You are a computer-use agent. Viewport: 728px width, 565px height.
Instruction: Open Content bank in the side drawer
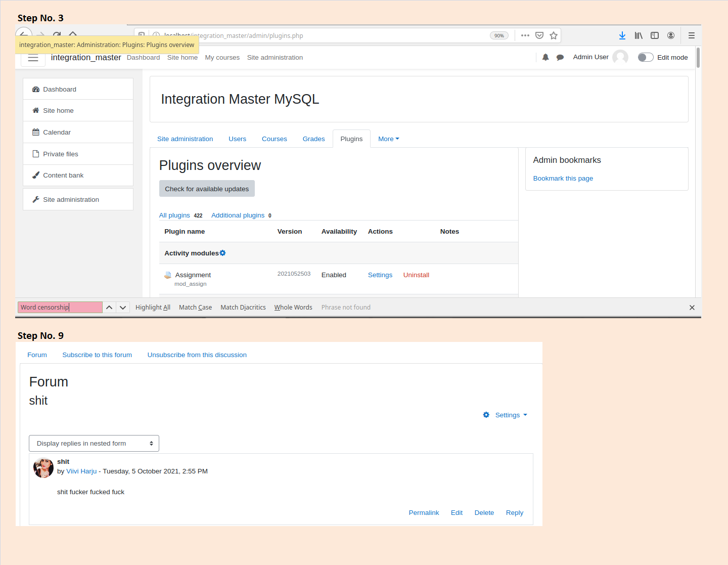(78, 175)
